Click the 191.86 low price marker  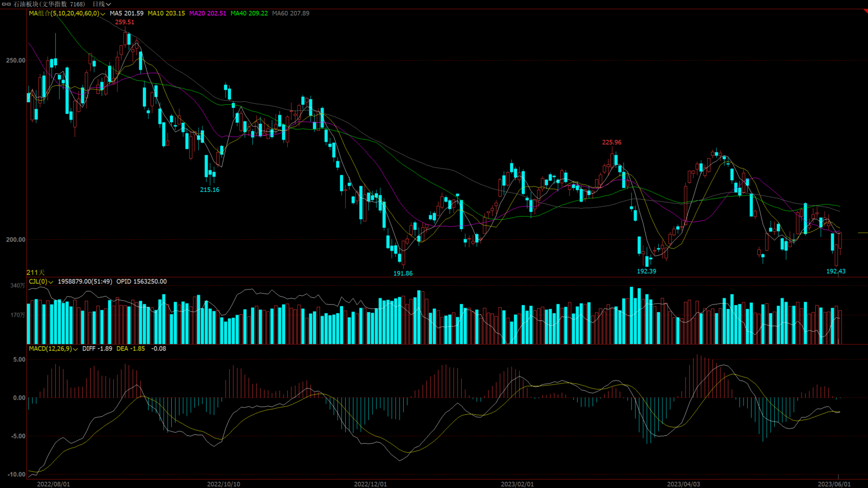[x=403, y=274]
